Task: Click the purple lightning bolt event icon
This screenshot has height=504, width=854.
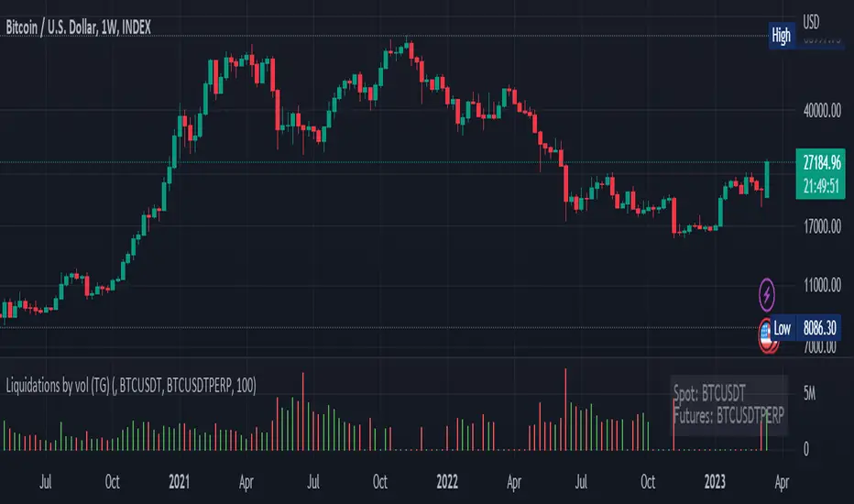Action: (767, 295)
